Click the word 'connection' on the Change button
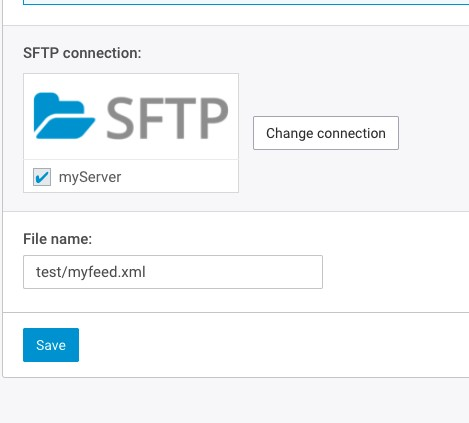 [x=351, y=133]
